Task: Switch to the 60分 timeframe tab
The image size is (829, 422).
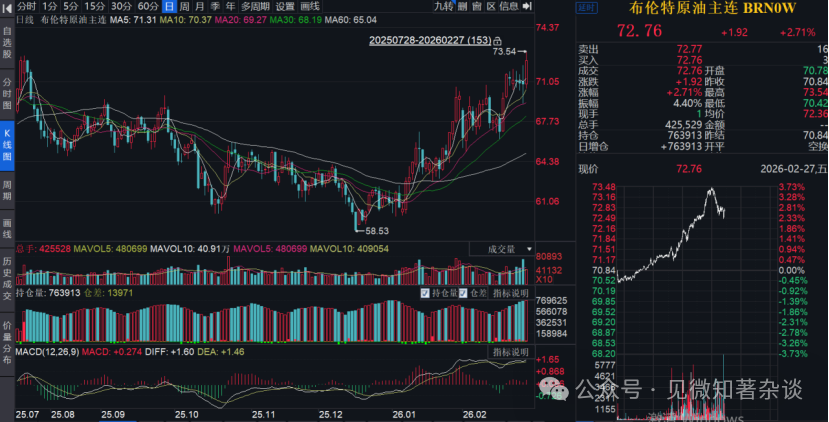Action: tap(147, 6)
